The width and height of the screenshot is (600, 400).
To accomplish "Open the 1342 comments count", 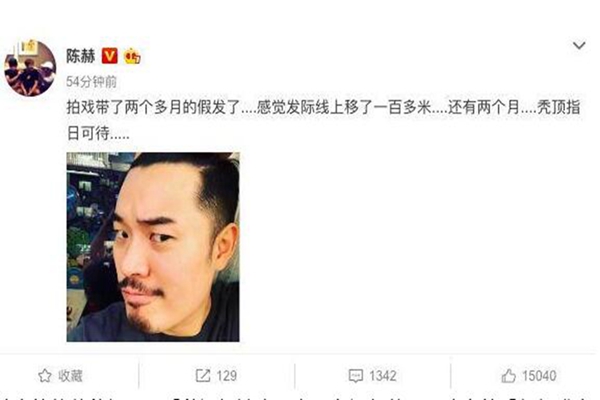I will (383, 376).
